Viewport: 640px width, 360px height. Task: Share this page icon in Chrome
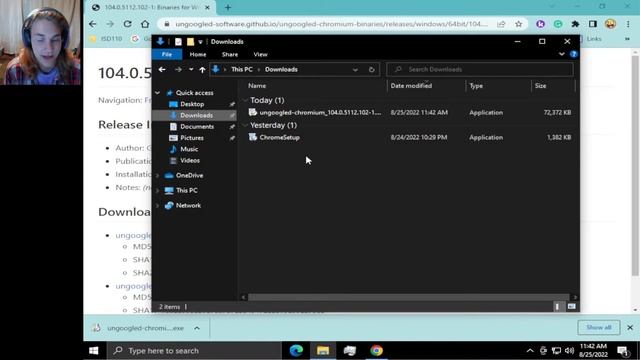(501, 24)
